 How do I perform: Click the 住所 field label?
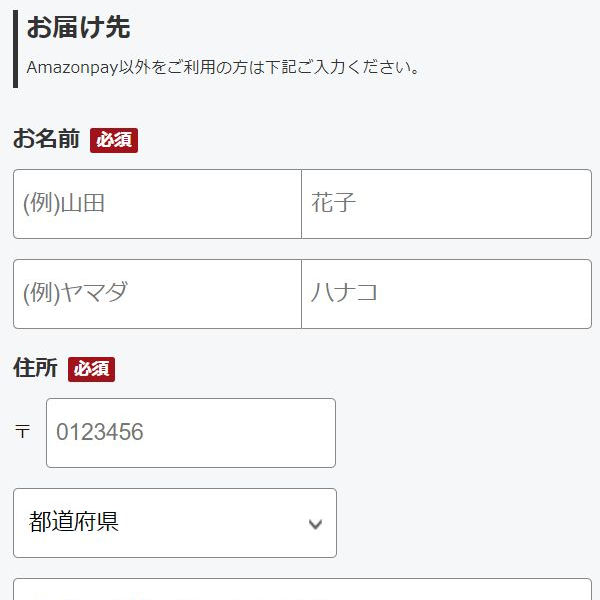pyautogui.click(x=35, y=368)
